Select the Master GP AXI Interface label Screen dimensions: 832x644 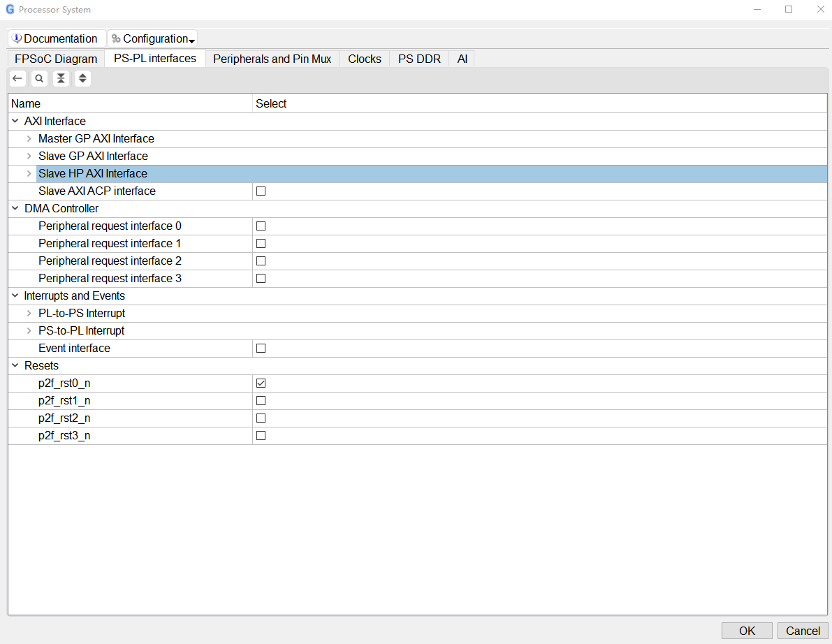click(96, 138)
